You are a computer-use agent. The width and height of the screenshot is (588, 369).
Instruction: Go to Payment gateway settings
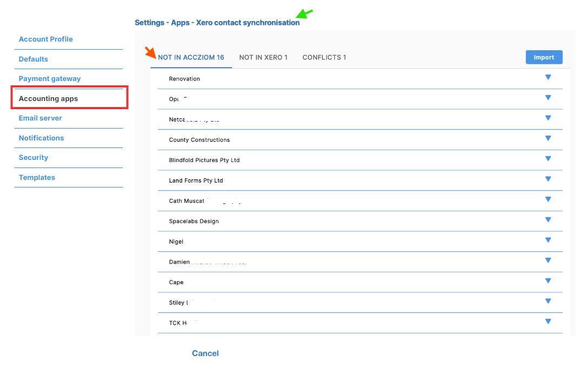50,78
